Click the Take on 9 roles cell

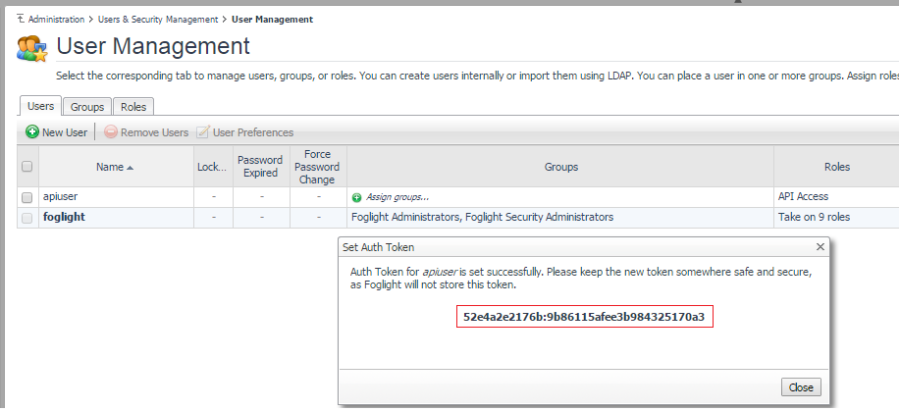point(813,217)
